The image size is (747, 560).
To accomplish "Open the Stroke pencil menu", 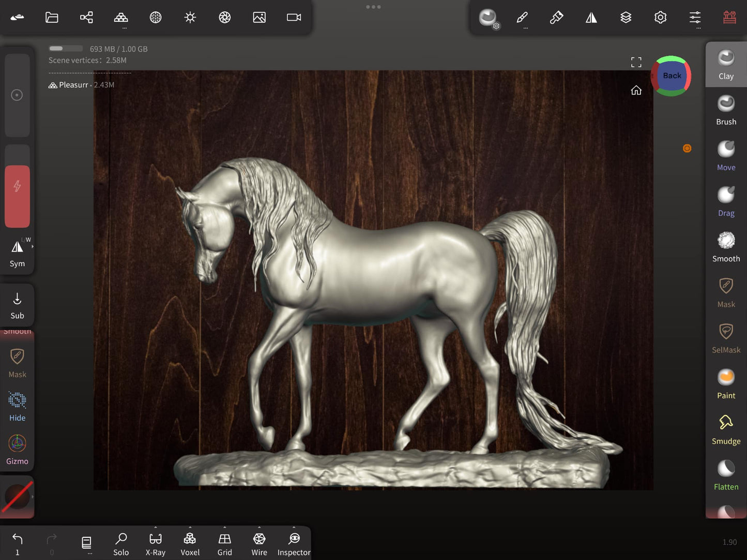I will [522, 18].
